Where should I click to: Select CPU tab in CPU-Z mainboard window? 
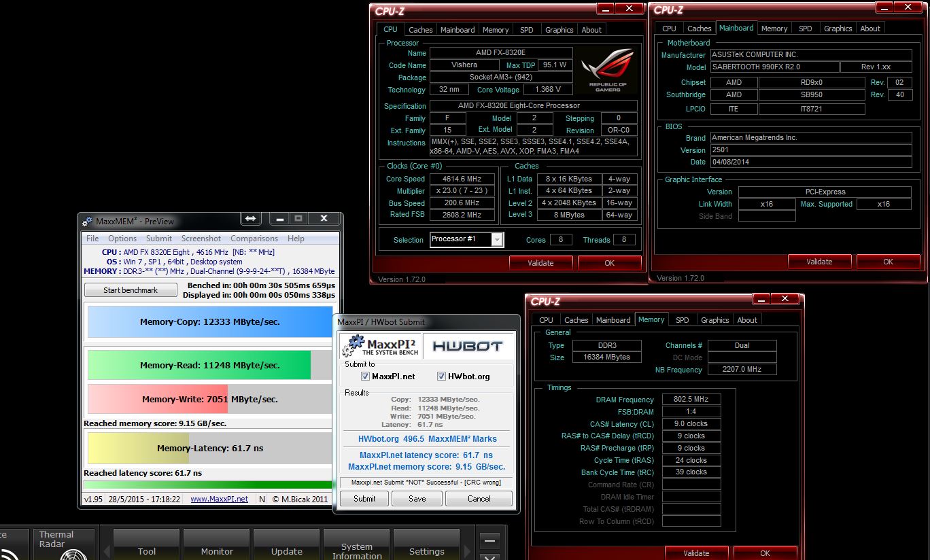(x=669, y=29)
